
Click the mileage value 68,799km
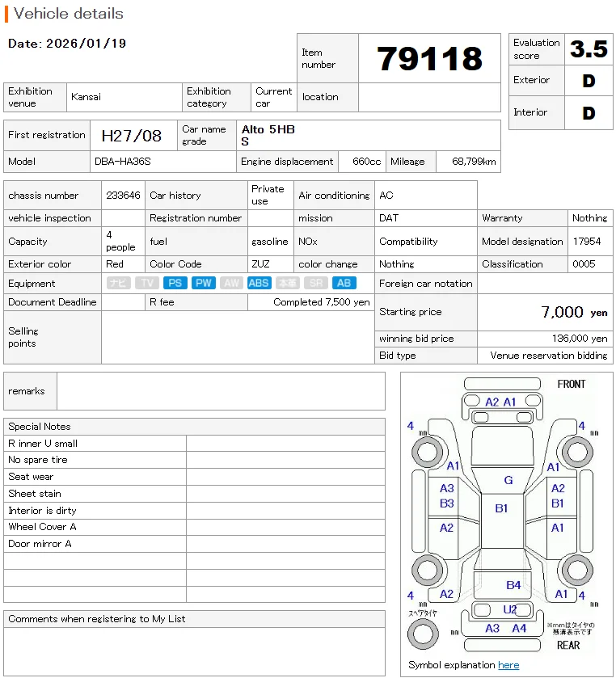[x=474, y=162]
